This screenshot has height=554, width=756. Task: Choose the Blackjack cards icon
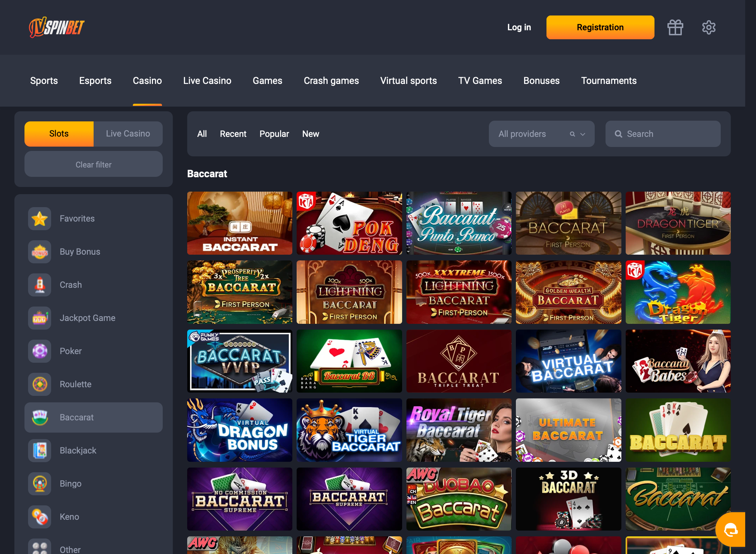[x=40, y=451]
